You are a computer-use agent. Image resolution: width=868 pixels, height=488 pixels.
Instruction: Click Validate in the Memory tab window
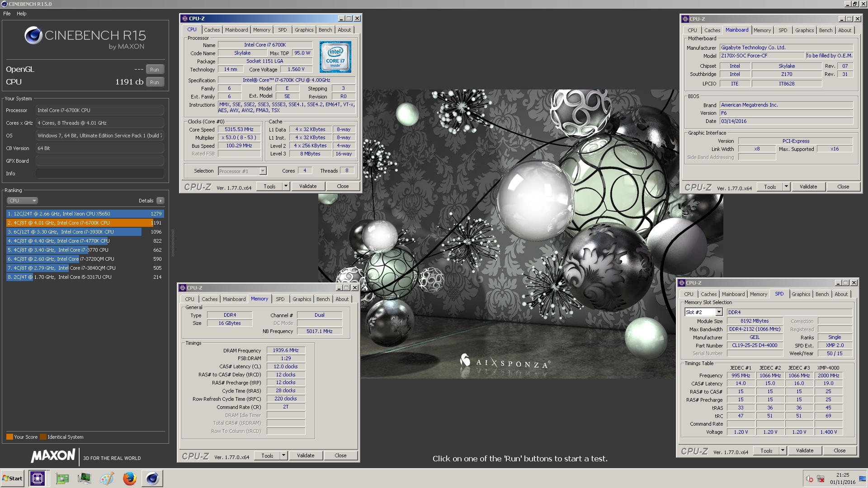click(306, 455)
